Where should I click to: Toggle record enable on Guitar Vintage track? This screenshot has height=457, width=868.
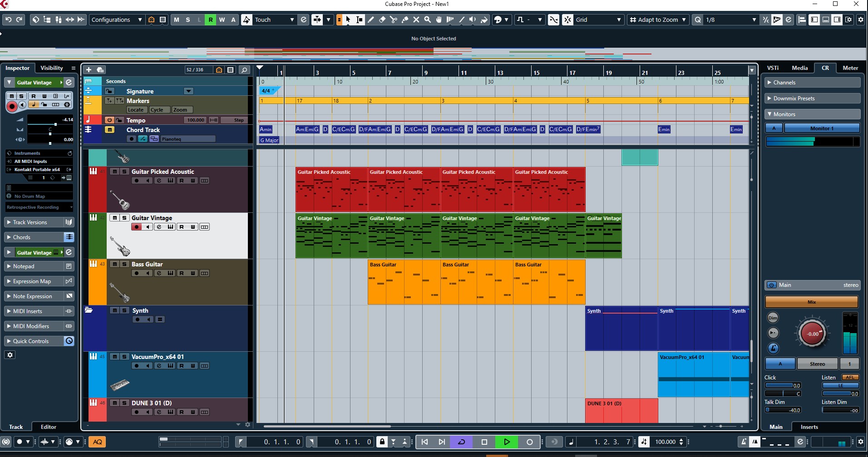(x=136, y=227)
